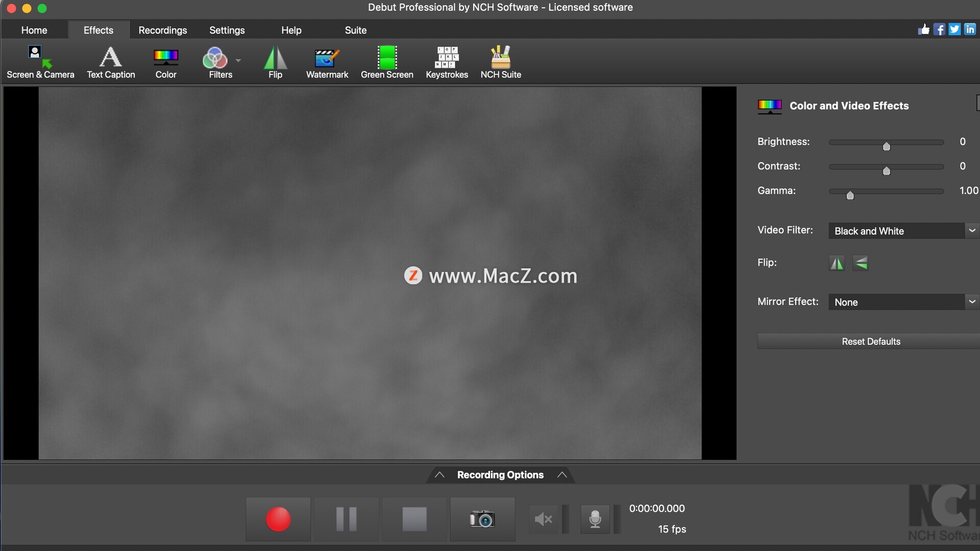The image size is (980, 551).
Task: Take a snapshot with camera button
Action: pyautogui.click(x=482, y=519)
